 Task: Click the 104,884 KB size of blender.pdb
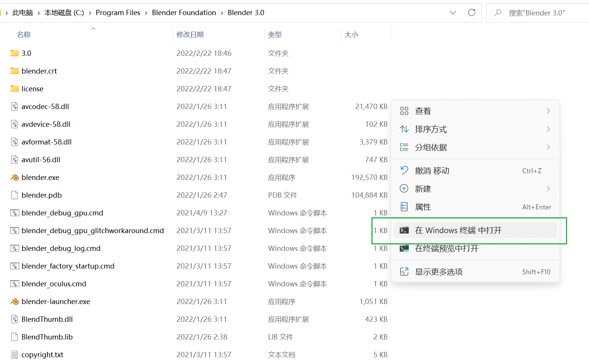369,195
